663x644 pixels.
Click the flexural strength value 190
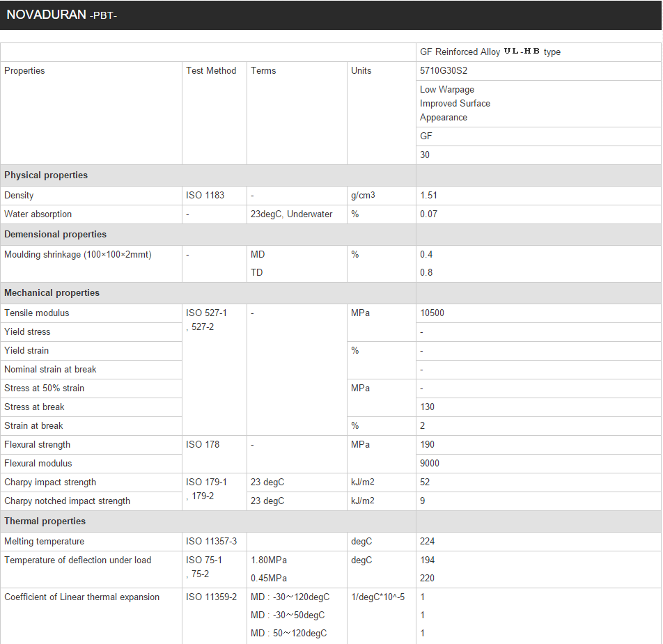427,445
